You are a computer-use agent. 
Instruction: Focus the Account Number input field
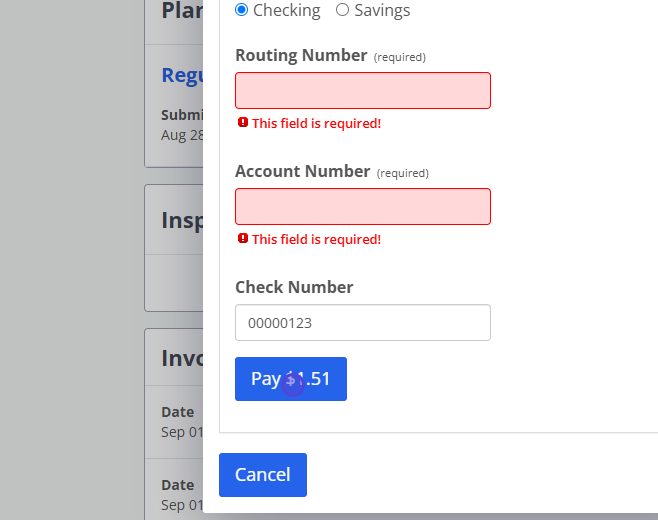(363, 206)
